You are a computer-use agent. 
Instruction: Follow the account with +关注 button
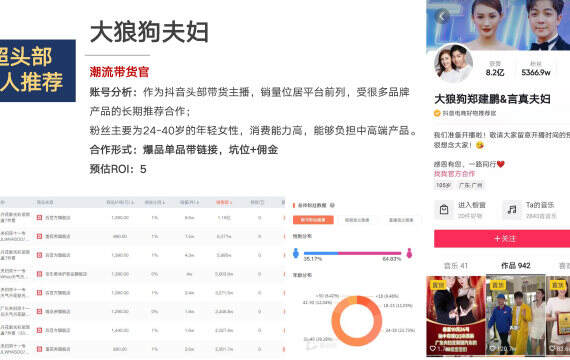pyautogui.click(x=502, y=239)
